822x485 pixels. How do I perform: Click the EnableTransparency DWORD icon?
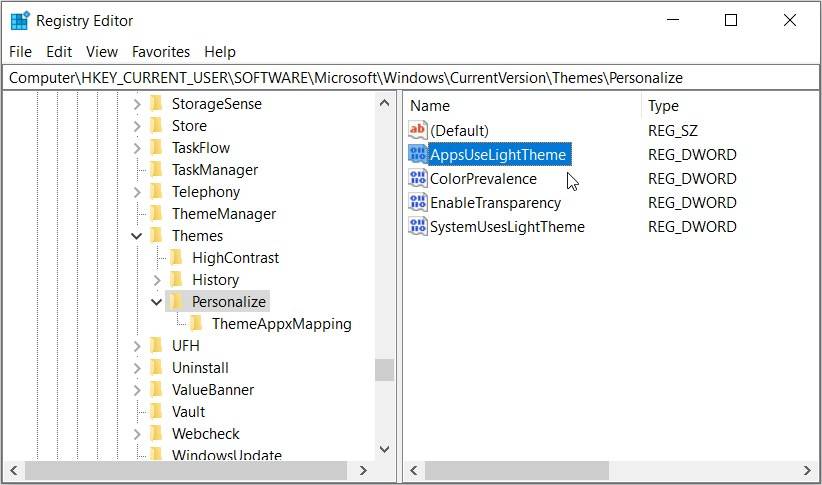(x=418, y=202)
